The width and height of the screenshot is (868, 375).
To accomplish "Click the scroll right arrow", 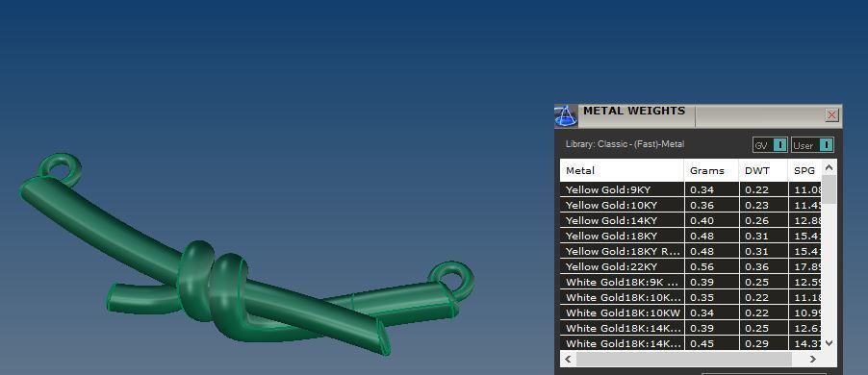I will click(812, 359).
